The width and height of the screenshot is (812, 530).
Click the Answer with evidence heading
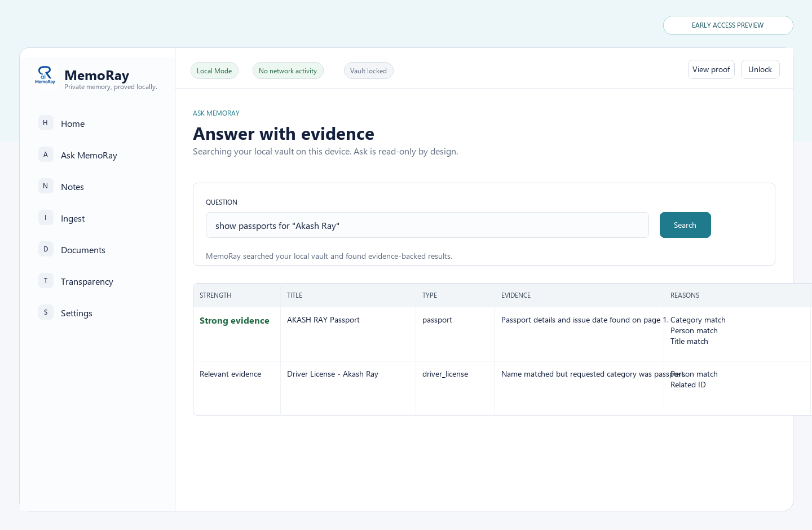pyautogui.click(x=284, y=134)
